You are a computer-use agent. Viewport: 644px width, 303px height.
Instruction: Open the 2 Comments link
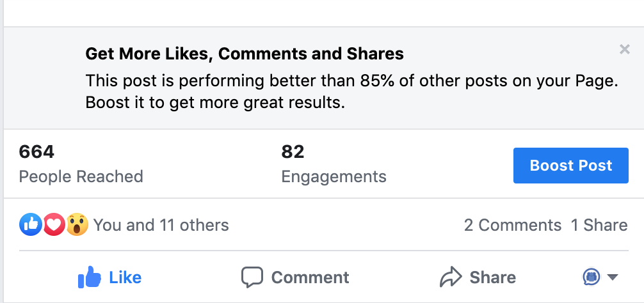(x=513, y=225)
